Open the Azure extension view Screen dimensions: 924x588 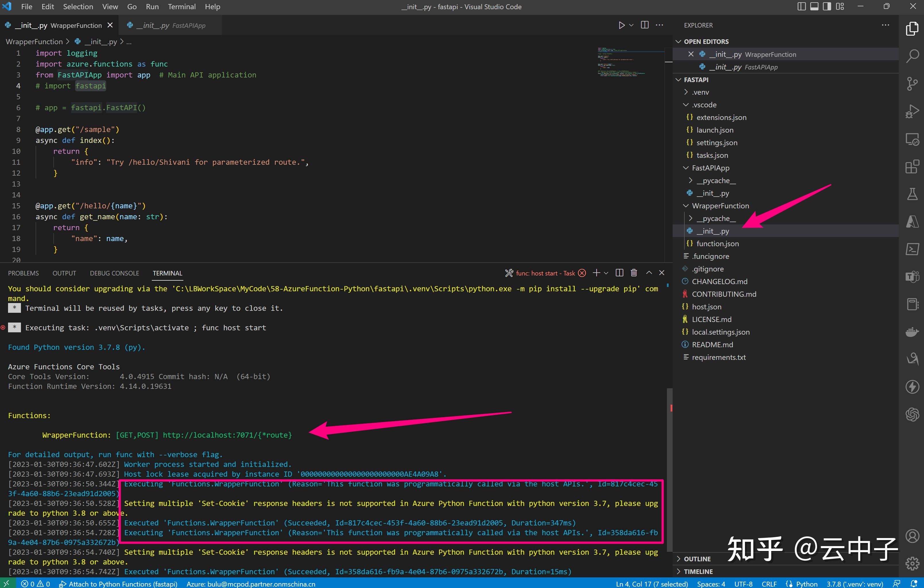(913, 222)
